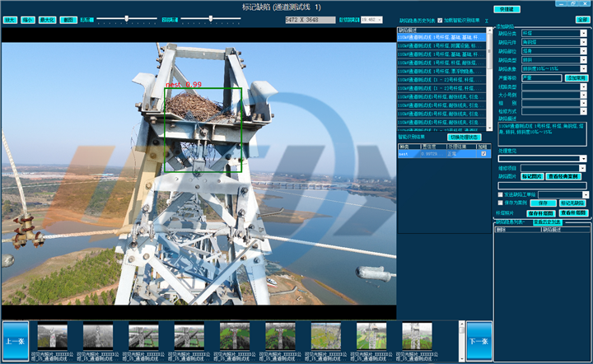Click the thumbnail strip scrollbar up arrow
Viewport: 593px width, 364px height.
click(x=462, y=324)
